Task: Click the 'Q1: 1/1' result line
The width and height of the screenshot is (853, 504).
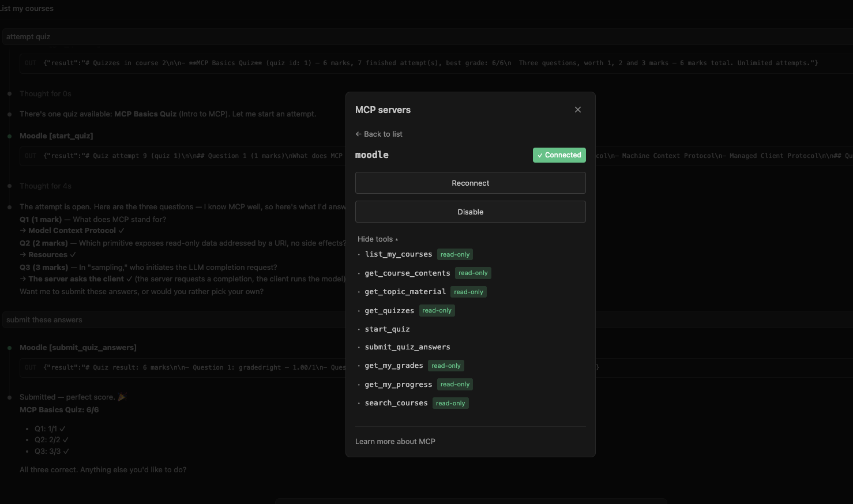Action: click(x=50, y=428)
